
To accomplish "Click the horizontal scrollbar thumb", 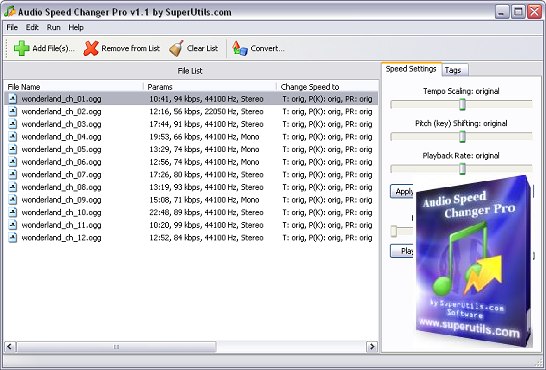I will pos(116,347).
